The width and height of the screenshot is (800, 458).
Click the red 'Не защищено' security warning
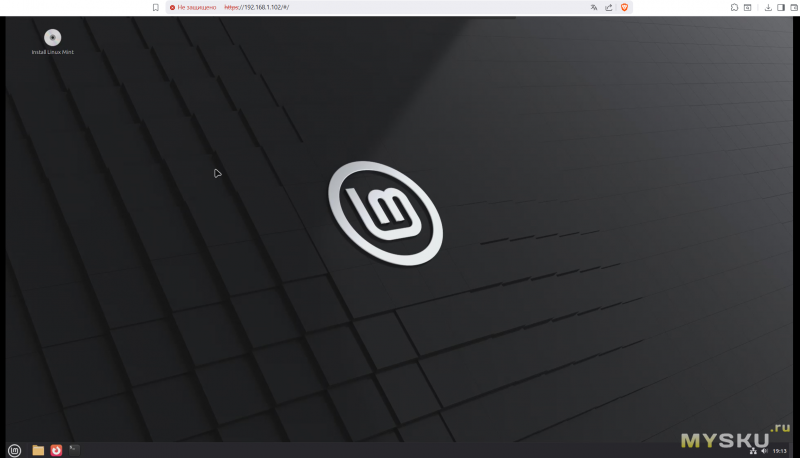(x=193, y=7)
